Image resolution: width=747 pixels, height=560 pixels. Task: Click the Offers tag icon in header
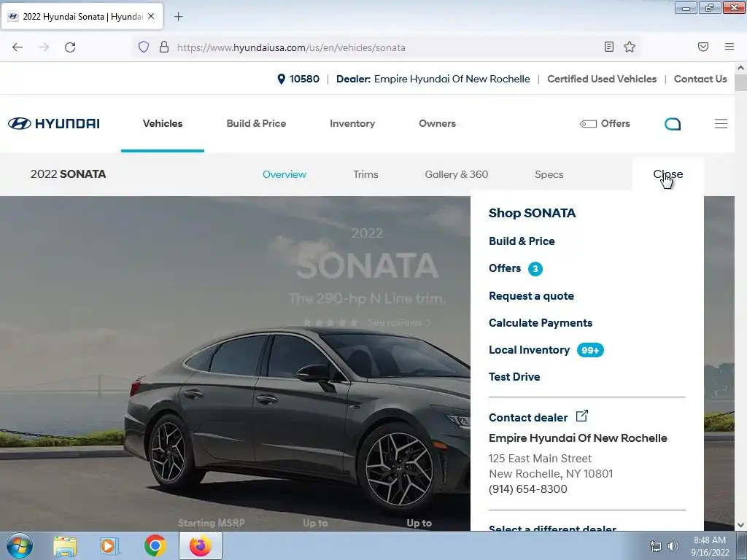588,124
